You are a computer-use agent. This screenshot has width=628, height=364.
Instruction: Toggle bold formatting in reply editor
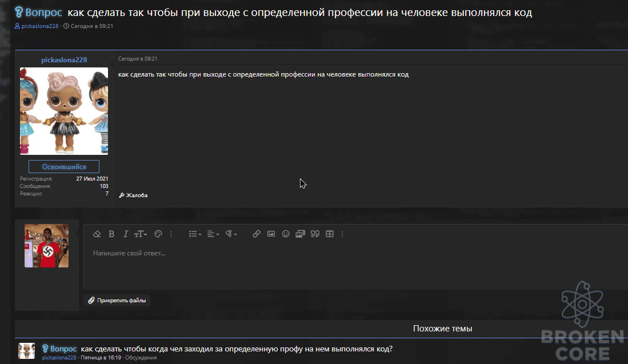click(111, 234)
